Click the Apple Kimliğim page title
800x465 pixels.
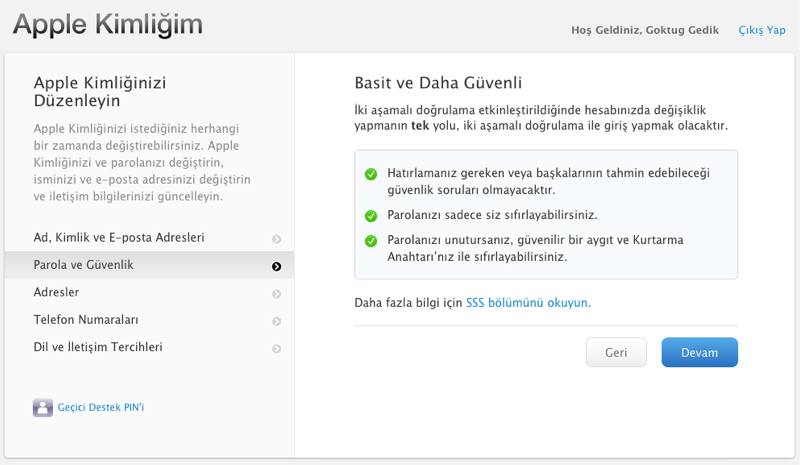pos(108,24)
